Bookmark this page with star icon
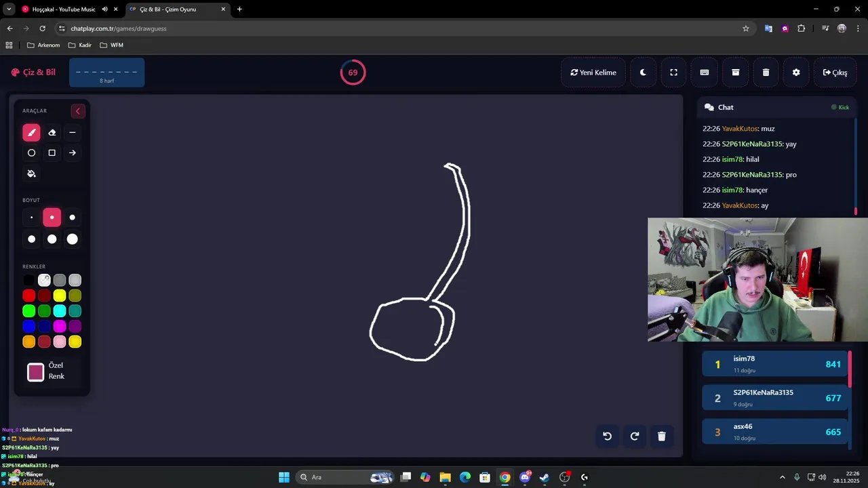 (x=746, y=28)
